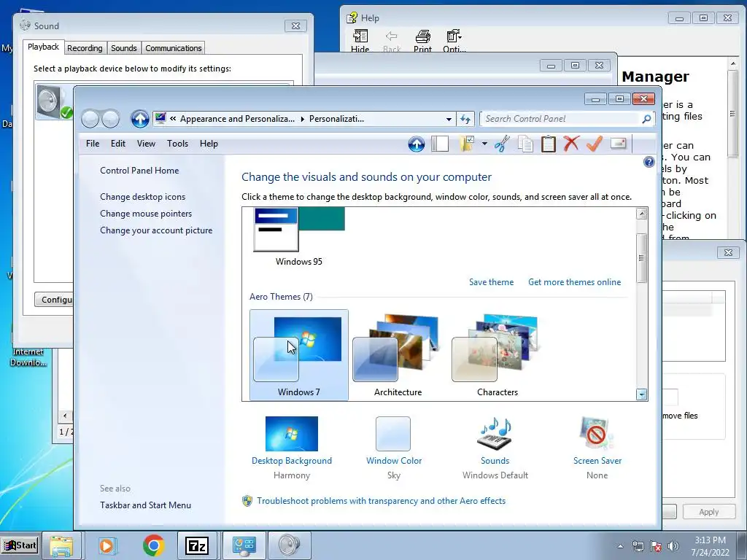Screen dimensions: 747x560
Task: Select the Windows 7 Aero theme
Action: click(298, 355)
